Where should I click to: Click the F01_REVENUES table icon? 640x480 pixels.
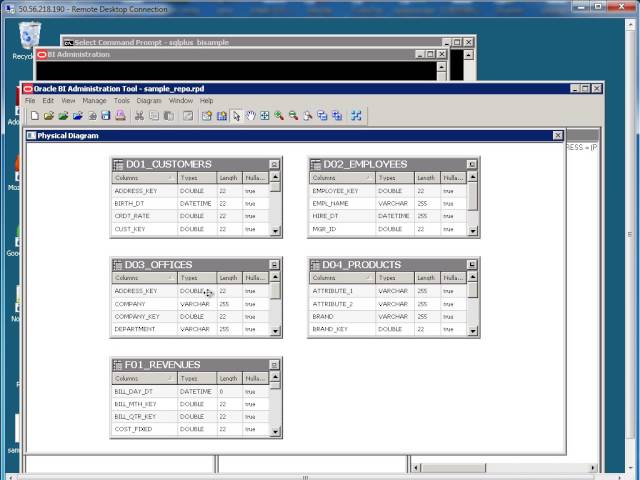coord(118,365)
